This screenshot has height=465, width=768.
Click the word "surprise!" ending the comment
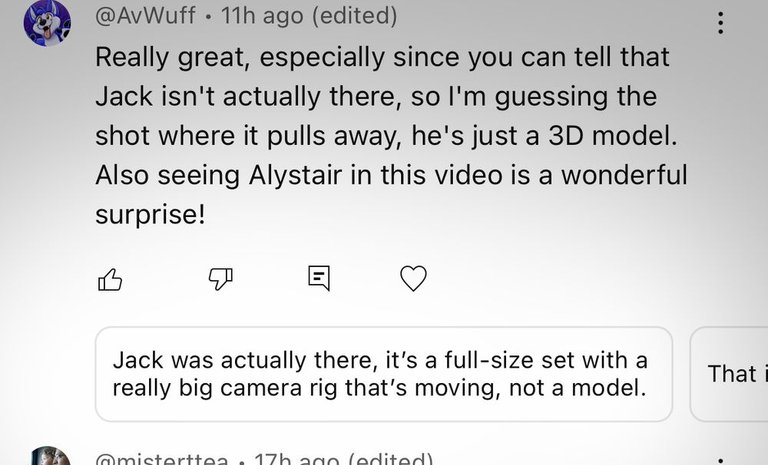pos(150,213)
